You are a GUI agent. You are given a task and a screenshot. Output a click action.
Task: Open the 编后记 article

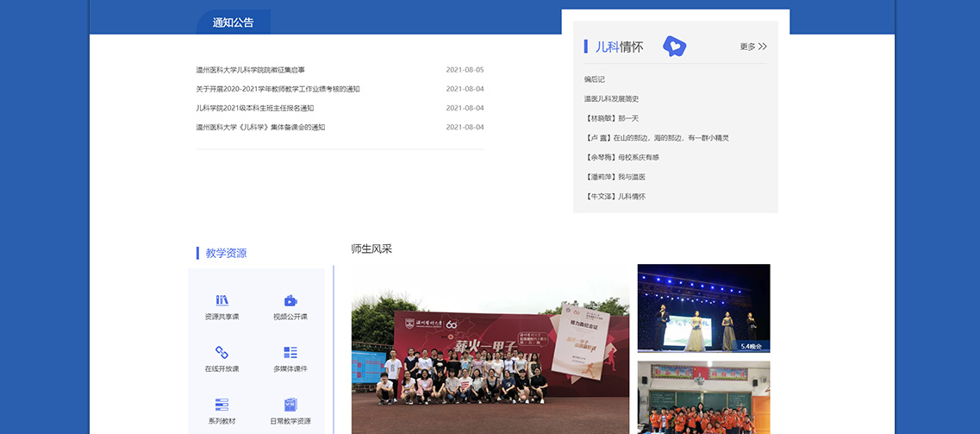595,79
